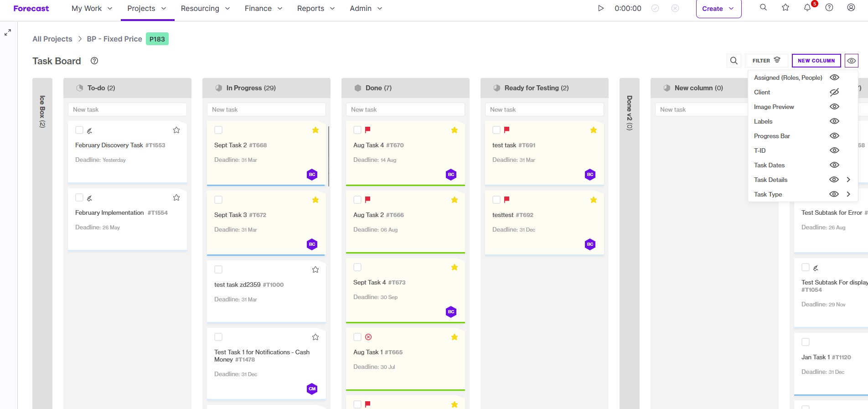Expand the Task Details submenu arrow
This screenshot has height=409, width=868.
coord(848,180)
